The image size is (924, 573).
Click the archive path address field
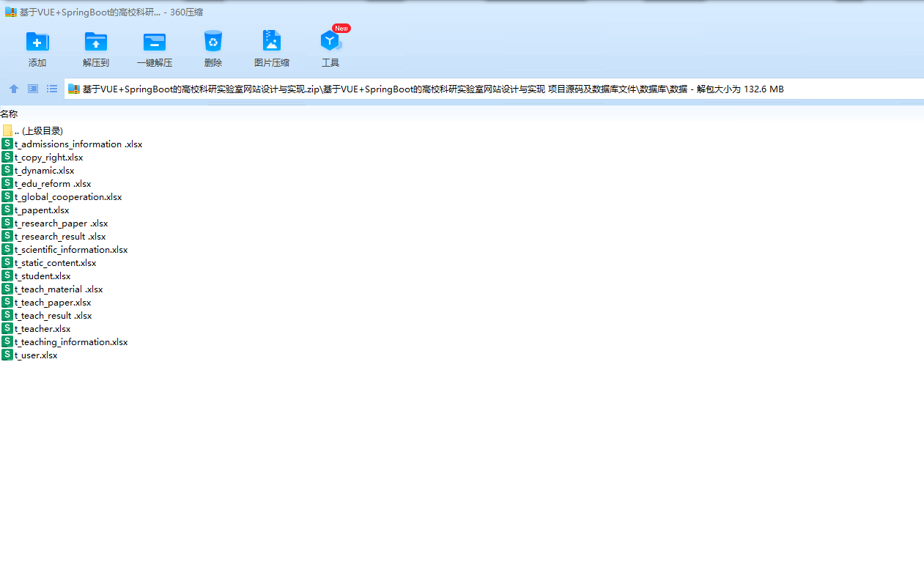pyautogui.click(x=494, y=89)
